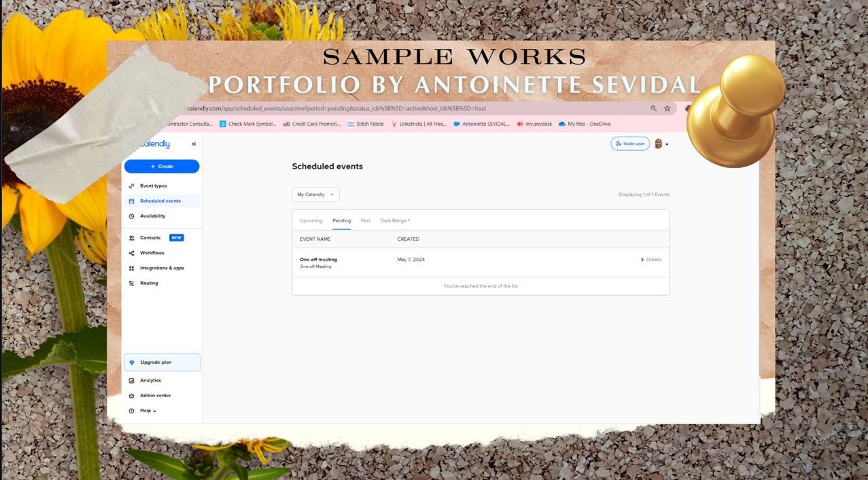The width and height of the screenshot is (868, 480).
Task: Go to Scheduled events page
Action: [160, 201]
